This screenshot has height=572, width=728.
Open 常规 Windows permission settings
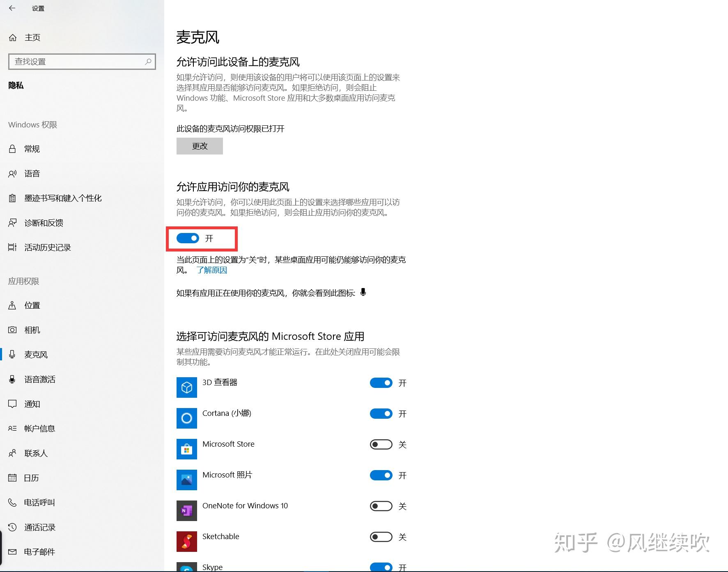(32, 149)
